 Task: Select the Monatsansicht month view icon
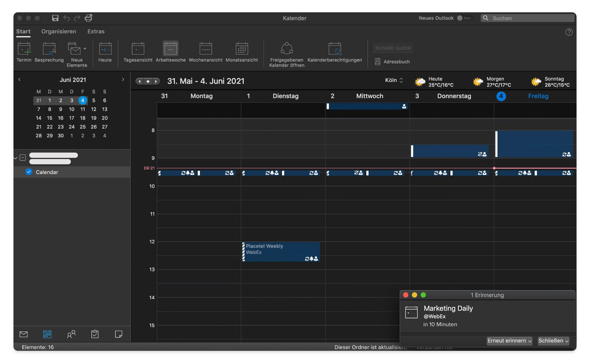point(242,49)
